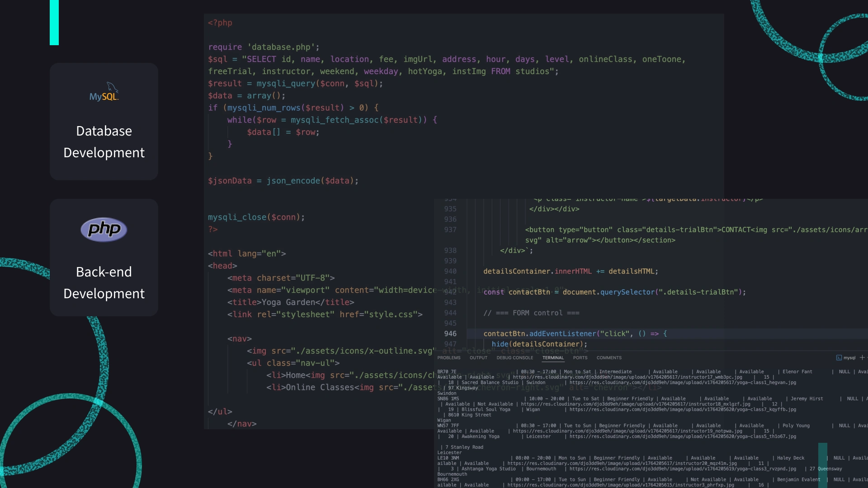
Task: Open the instructor17_wmb3pc.jpg Cloudinary URL
Action: tap(627, 377)
